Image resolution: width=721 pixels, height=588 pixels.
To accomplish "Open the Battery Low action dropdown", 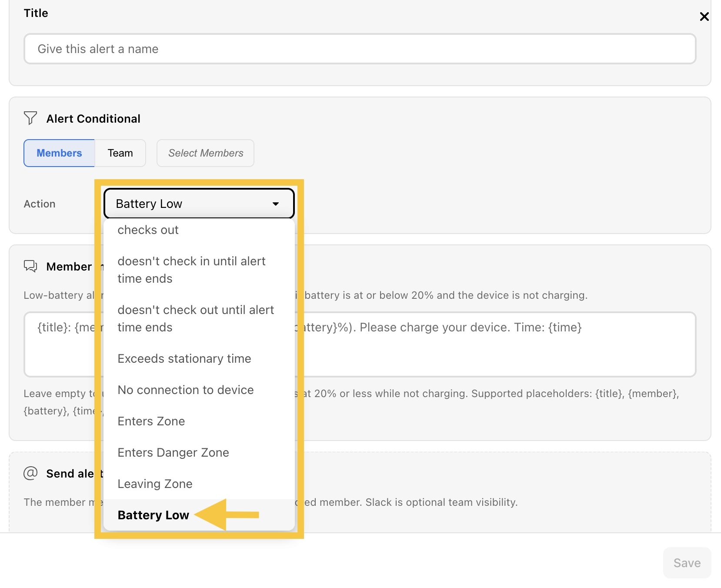I will pos(199,204).
